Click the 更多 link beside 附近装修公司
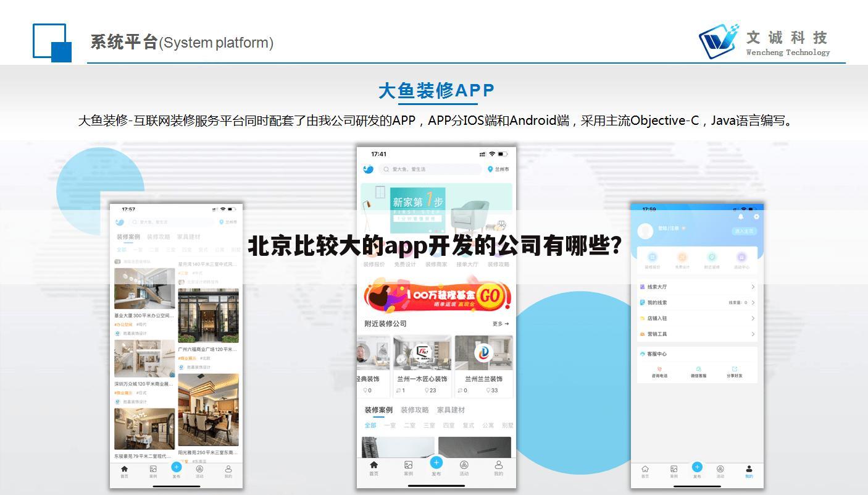 501,324
